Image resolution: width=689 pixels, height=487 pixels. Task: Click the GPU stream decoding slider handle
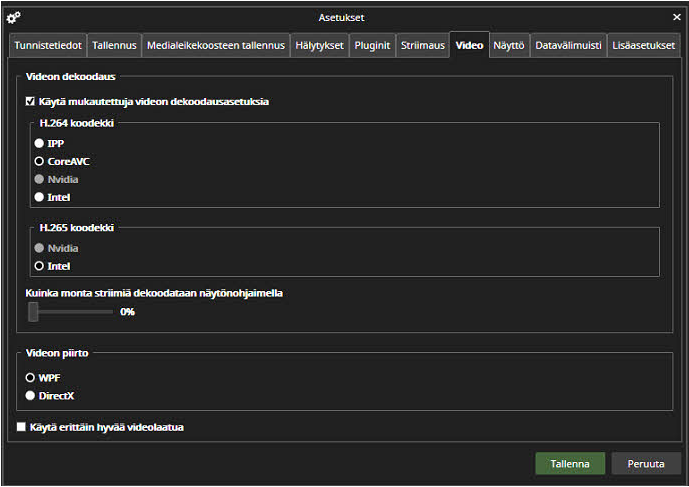pyautogui.click(x=33, y=312)
